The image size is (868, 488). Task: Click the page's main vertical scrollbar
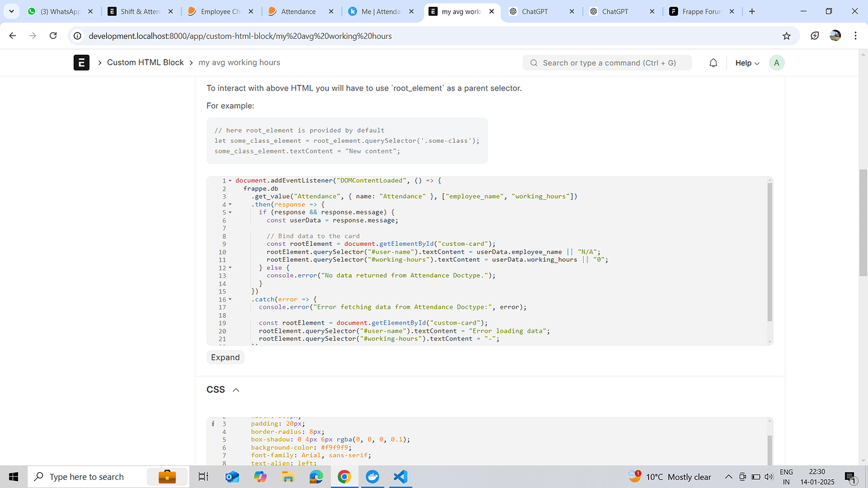863,222
